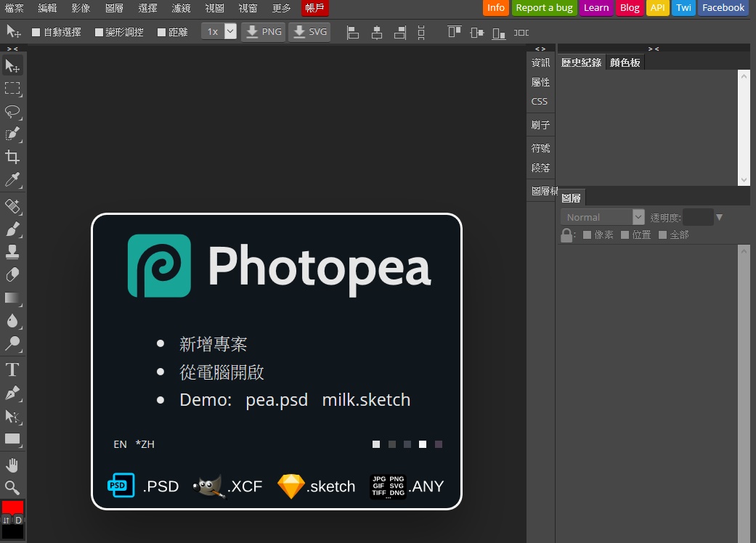
Task: Pick the purple theme color square
Action: 438,444
